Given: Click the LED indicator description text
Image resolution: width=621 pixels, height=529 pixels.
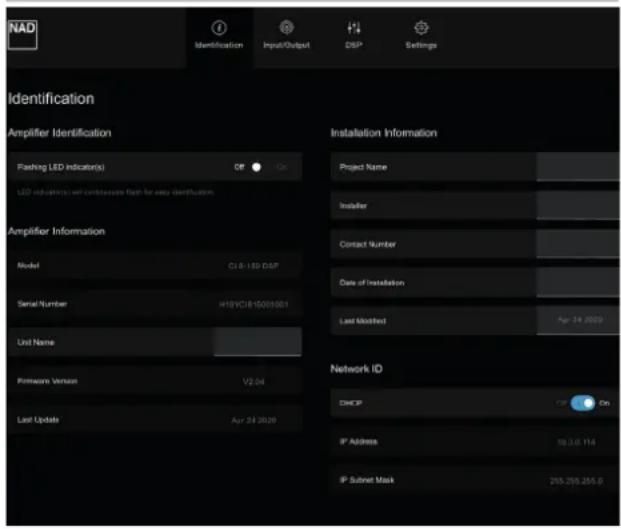Looking at the screenshot, I should [x=115, y=192].
